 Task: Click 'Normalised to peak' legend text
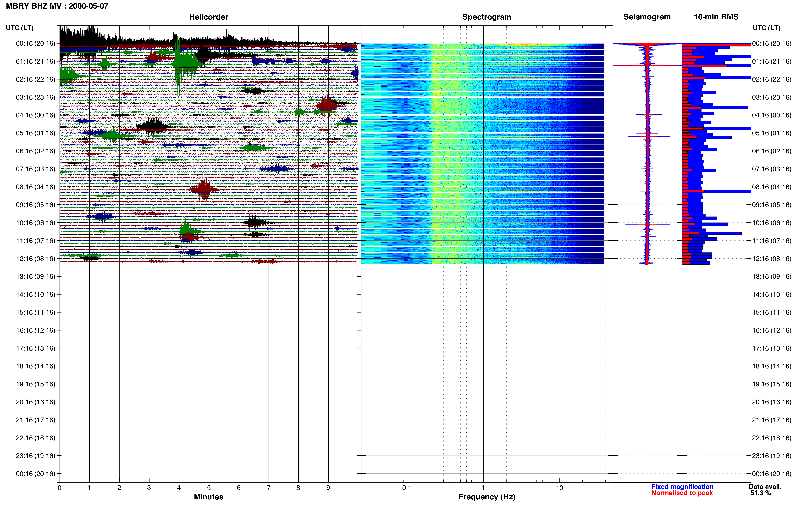[682, 493]
